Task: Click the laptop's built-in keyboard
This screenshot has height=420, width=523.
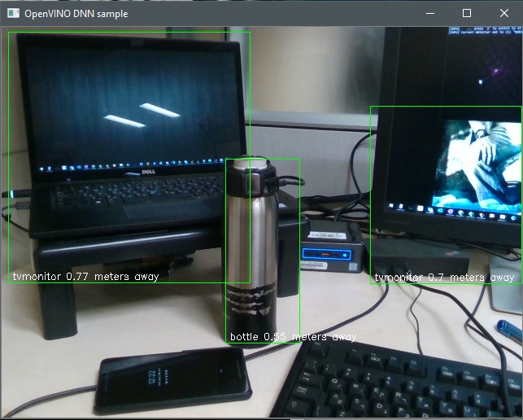Action: (x=122, y=195)
